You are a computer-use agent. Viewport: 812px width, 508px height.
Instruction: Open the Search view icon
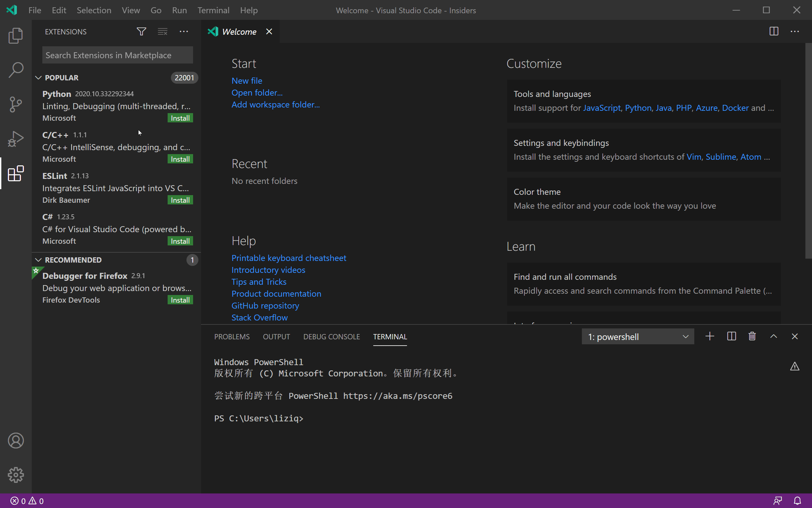pyautogui.click(x=16, y=70)
